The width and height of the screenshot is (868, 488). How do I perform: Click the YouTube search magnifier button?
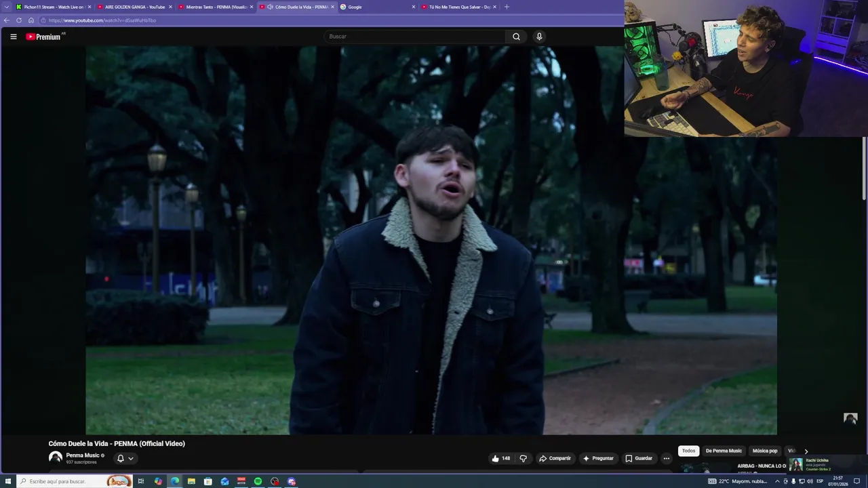point(516,37)
